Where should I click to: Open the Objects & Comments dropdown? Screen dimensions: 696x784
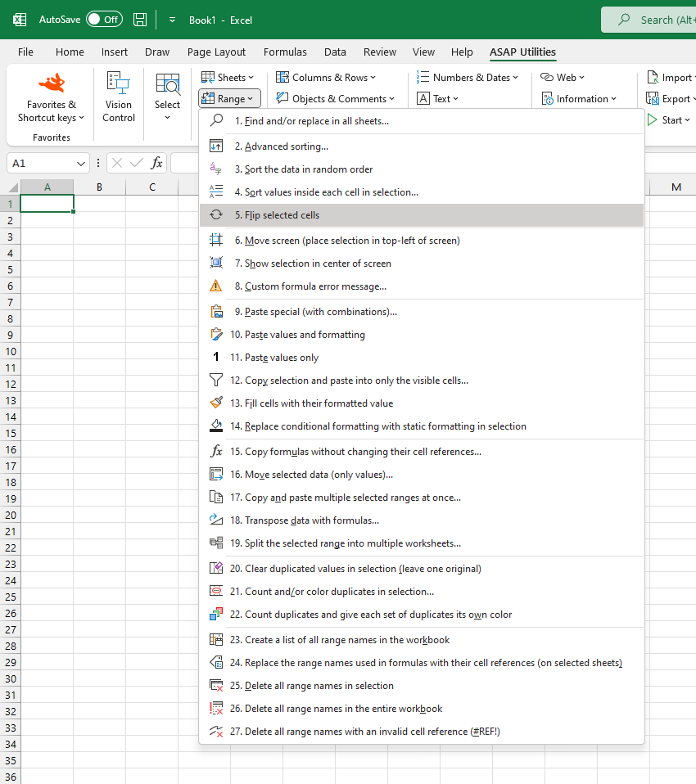(x=335, y=98)
